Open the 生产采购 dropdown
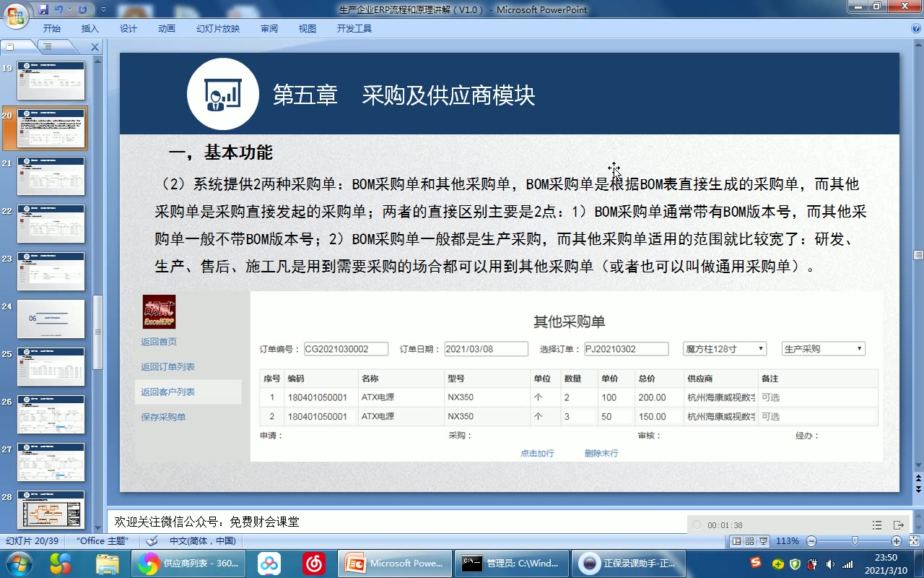This screenshot has width=924, height=578. coord(860,348)
